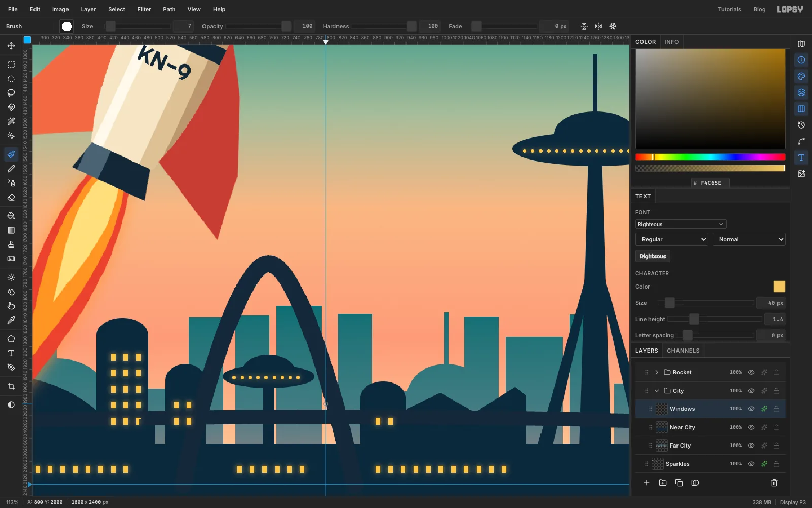Delete layer with trash icon
The width and height of the screenshot is (812, 508).
(774, 483)
